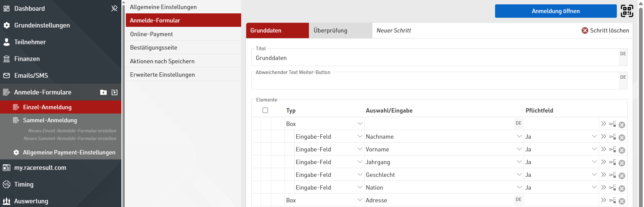The image size is (644, 207).
Task: Remove the Adresse box row with X icon
Action: tap(622, 201)
